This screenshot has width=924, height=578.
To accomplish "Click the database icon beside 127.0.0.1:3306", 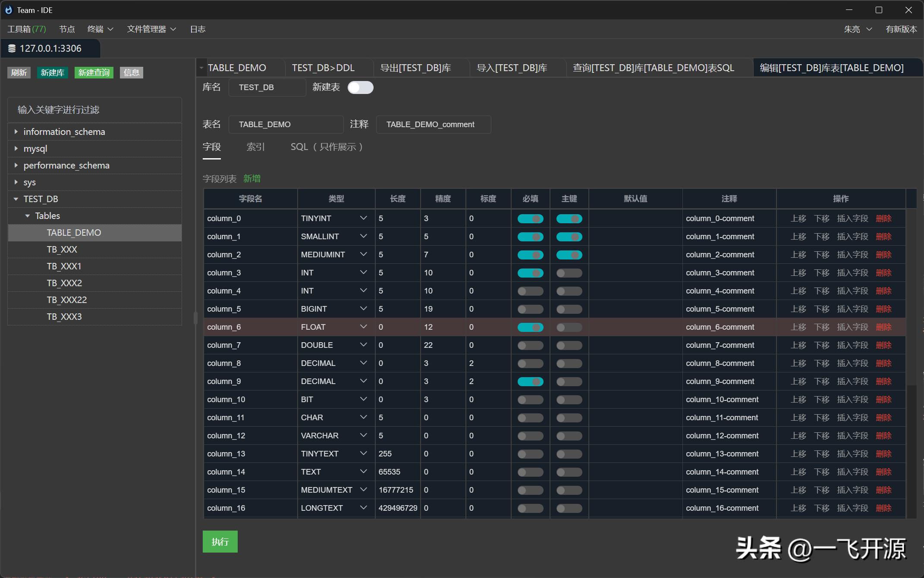I will pyautogui.click(x=12, y=49).
